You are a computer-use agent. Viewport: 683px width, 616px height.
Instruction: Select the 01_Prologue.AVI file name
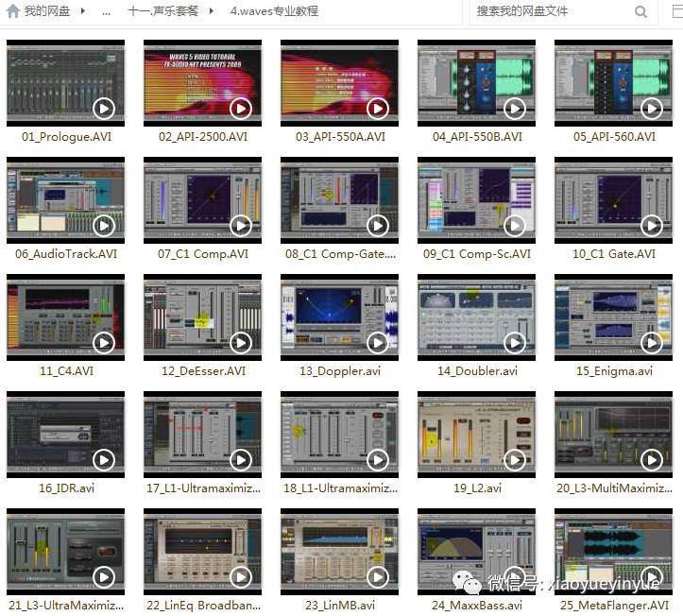coord(67,137)
